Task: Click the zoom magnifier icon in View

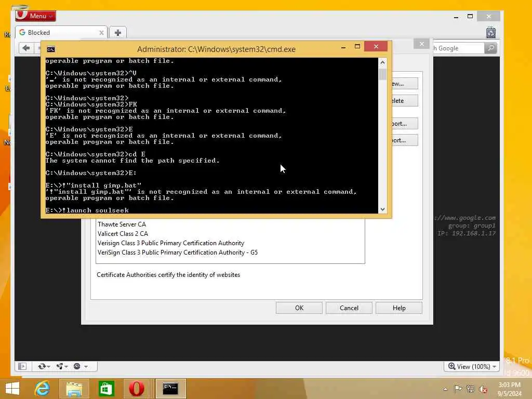Action: coord(451,366)
